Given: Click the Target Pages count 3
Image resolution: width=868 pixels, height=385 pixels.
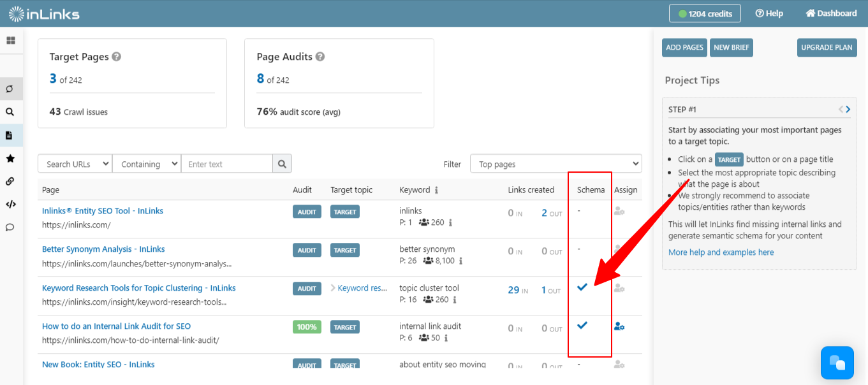Looking at the screenshot, I should (53, 78).
